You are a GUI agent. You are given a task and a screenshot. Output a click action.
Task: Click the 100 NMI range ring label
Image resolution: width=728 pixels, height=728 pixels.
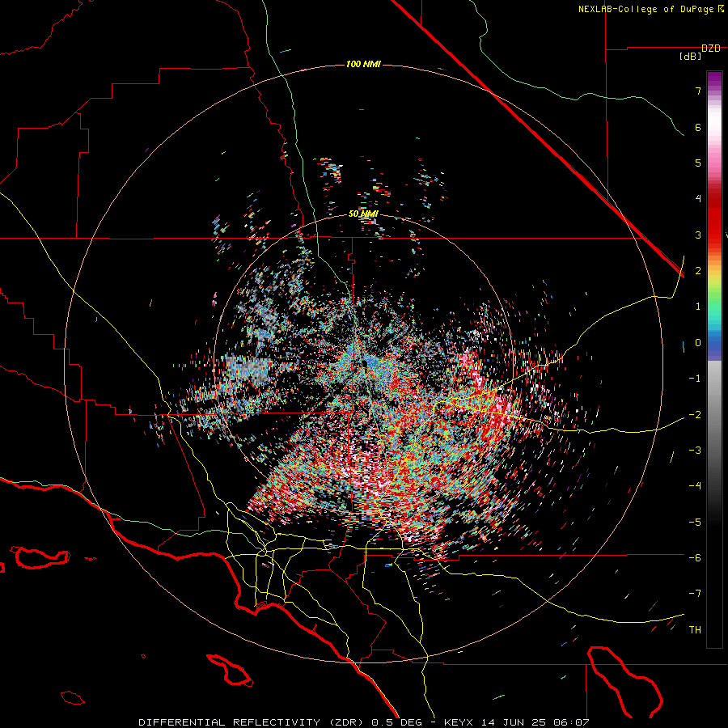tap(363, 64)
